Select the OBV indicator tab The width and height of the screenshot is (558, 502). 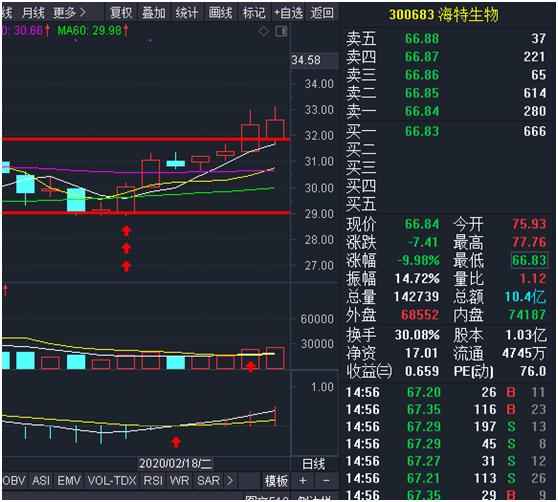coord(14,481)
